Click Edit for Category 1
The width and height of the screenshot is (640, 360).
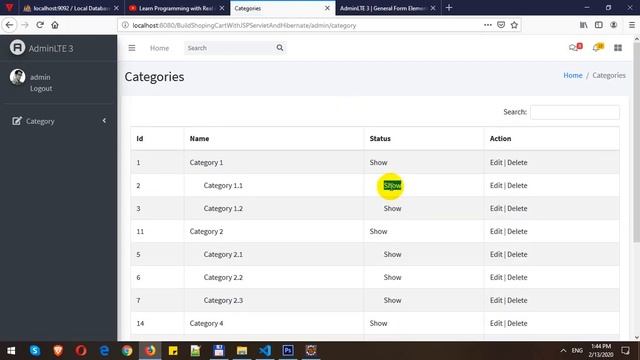[x=496, y=162]
